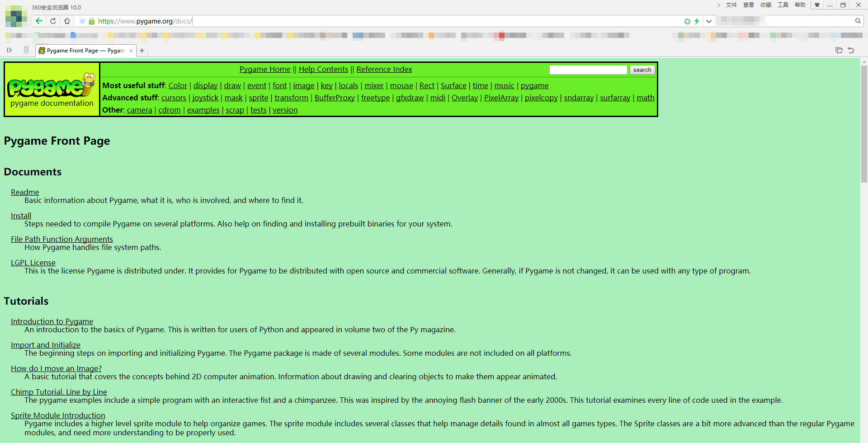Open the gfxdraw module link
Screen dimensions: 868x443
(410, 98)
